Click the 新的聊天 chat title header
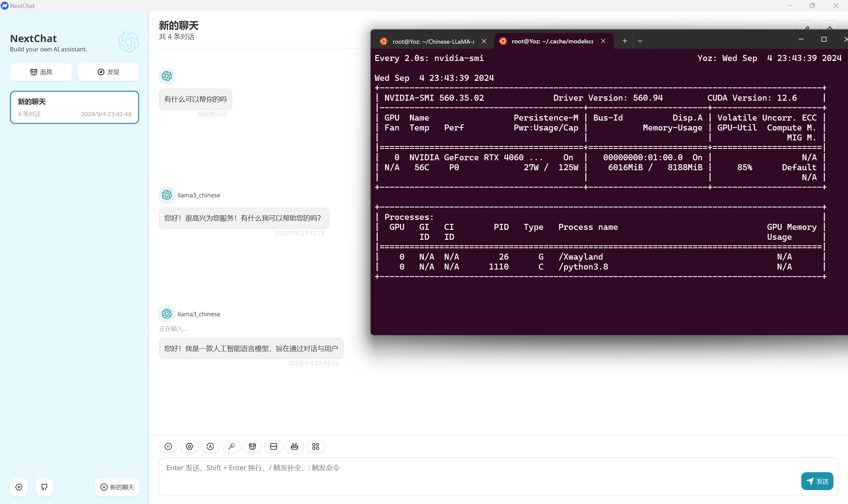The height and width of the screenshot is (504, 848). pyautogui.click(x=179, y=25)
